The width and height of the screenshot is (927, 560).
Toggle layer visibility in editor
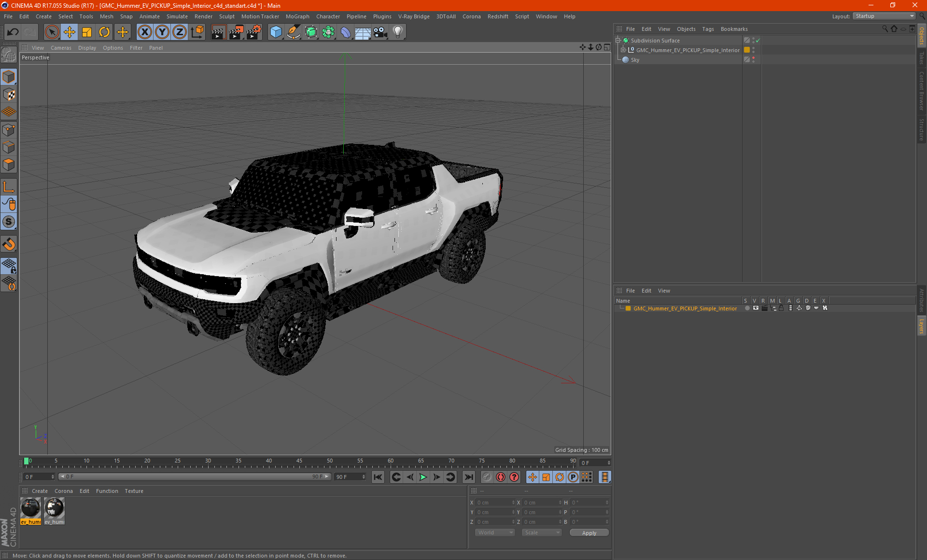(756, 308)
